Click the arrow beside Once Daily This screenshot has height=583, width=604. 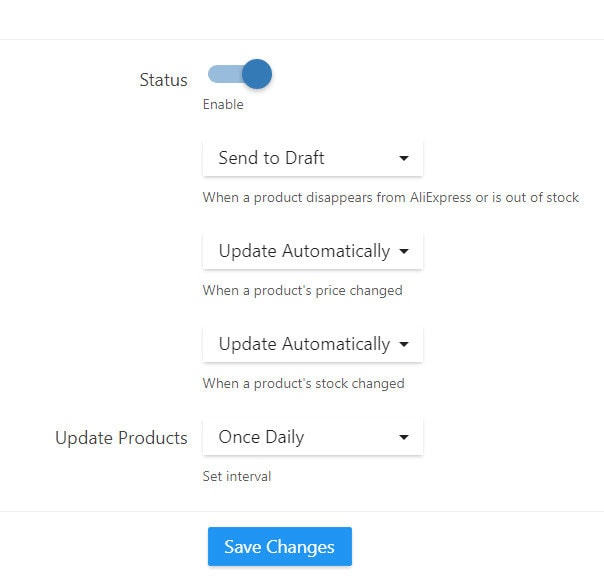click(x=404, y=437)
